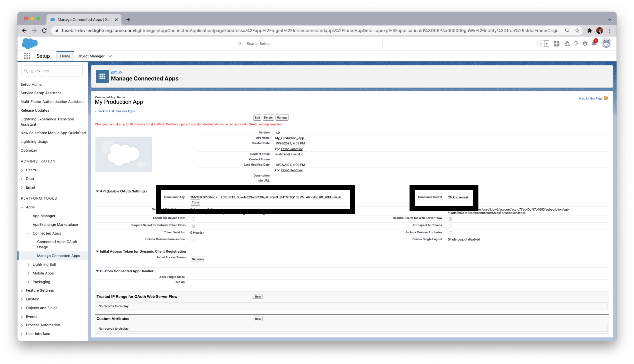Image resolution: width=634 pixels, height=364 pixels.
Task: Open the global actions plus icon
Action: tap(556, 44)
